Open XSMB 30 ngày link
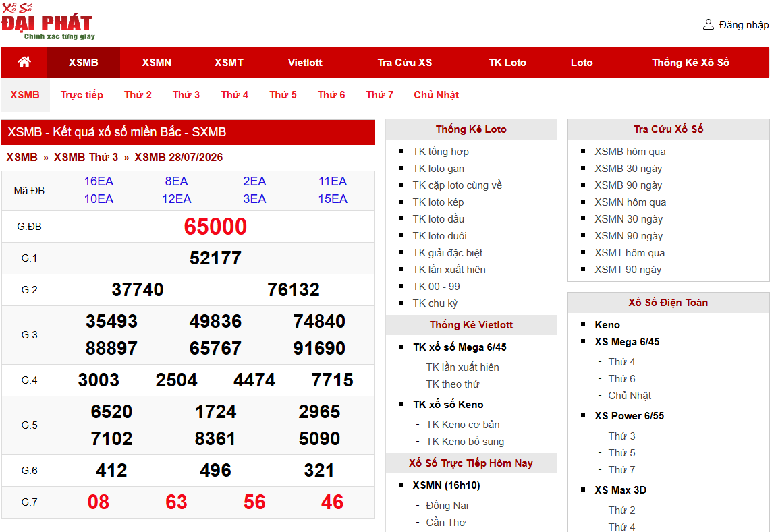 (628, 169)
